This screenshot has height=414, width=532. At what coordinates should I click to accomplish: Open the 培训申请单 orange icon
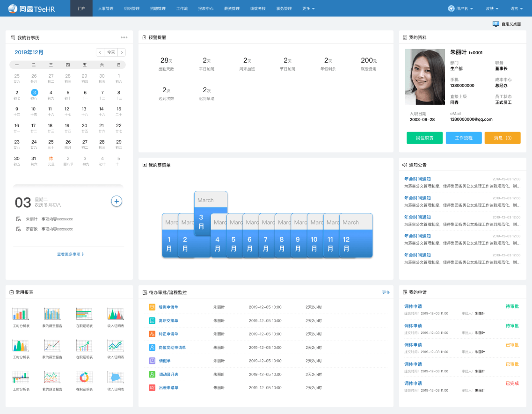click(x=152, y=307)
